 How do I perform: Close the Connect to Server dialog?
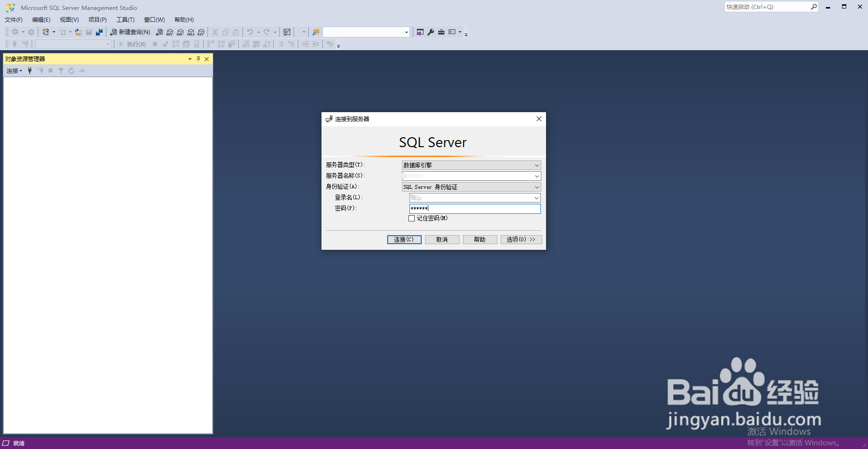point(539,119)
